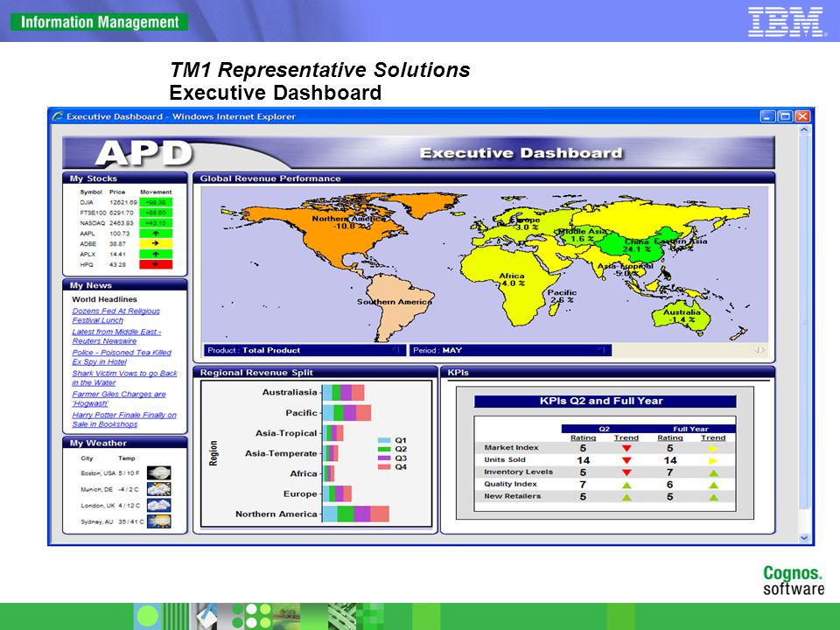Screen dimensions: 840x630
Task: Click DJIA green movement value cell
Action: click(x=156, y=202)
